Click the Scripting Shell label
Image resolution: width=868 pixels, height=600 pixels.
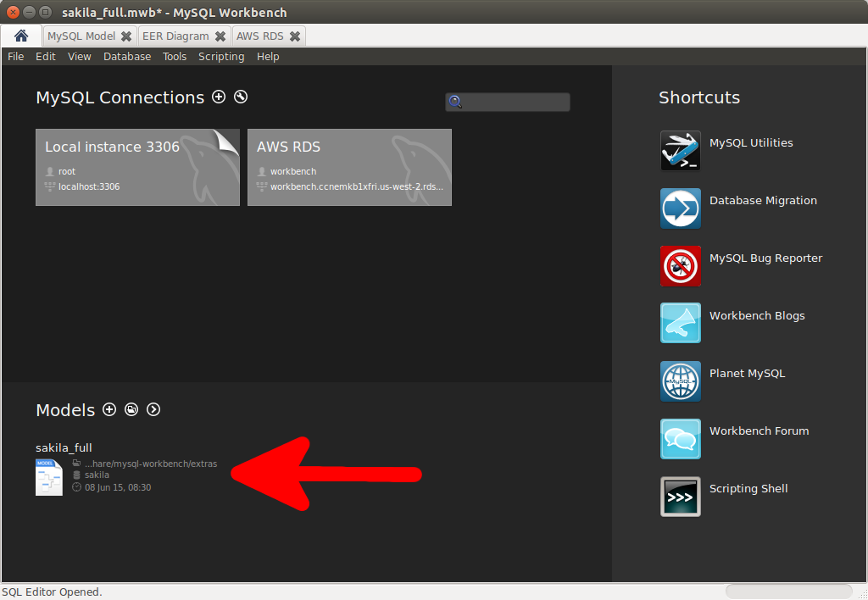point(748,488)
